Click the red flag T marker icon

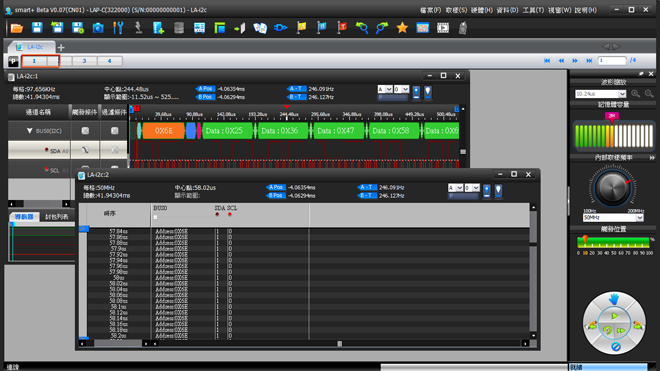pos(342,28)
